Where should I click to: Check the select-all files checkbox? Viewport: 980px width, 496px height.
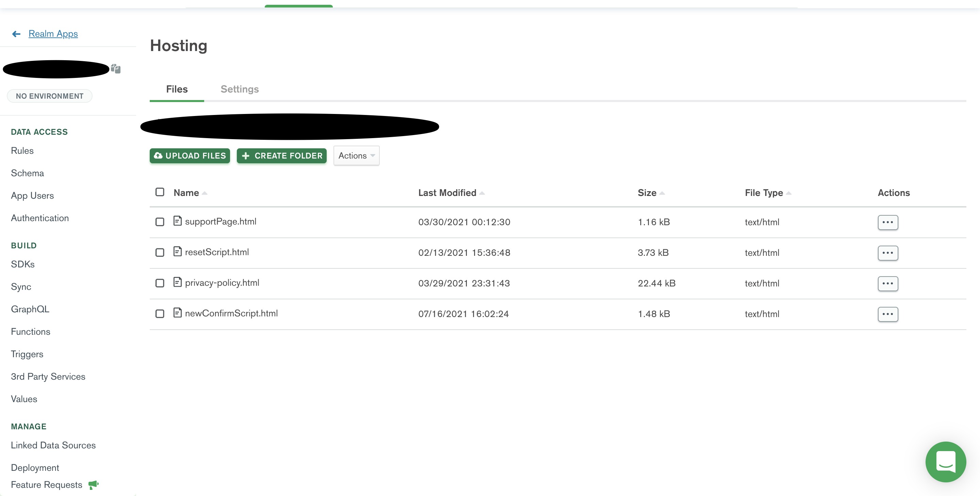[x=160, y=192]
